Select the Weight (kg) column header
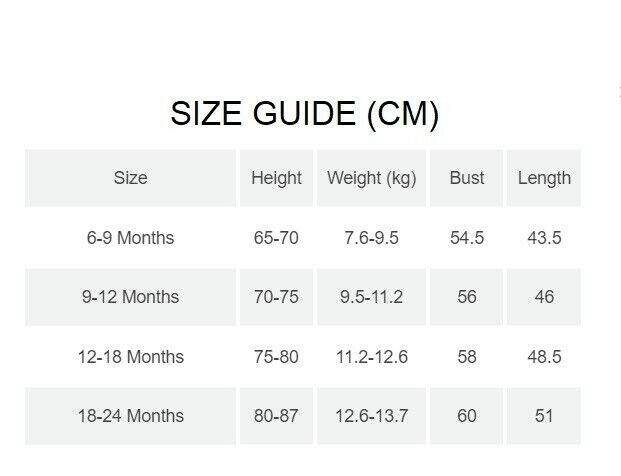621x476 pixels. [371, 178]
